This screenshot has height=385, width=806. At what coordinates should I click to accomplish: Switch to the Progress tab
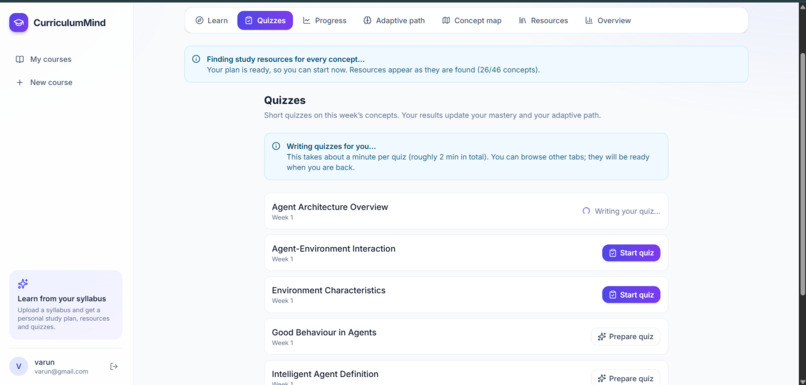pyautogui.click(x=324, y=21)
